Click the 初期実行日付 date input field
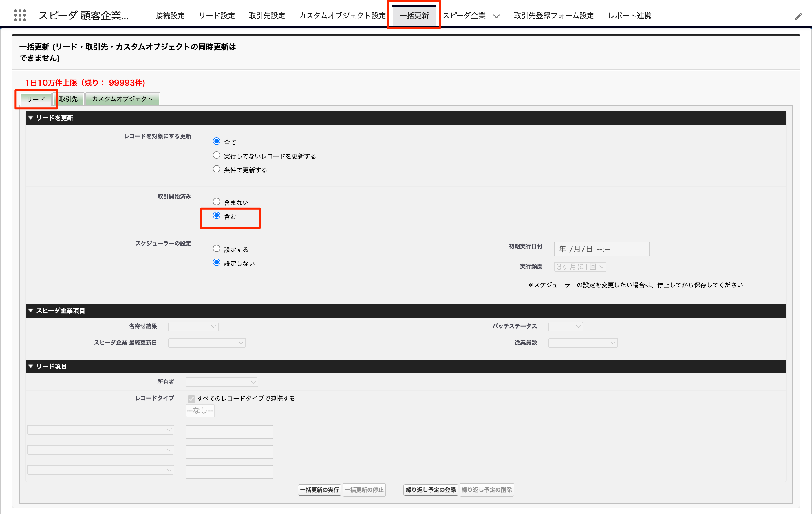 [601, 249]
